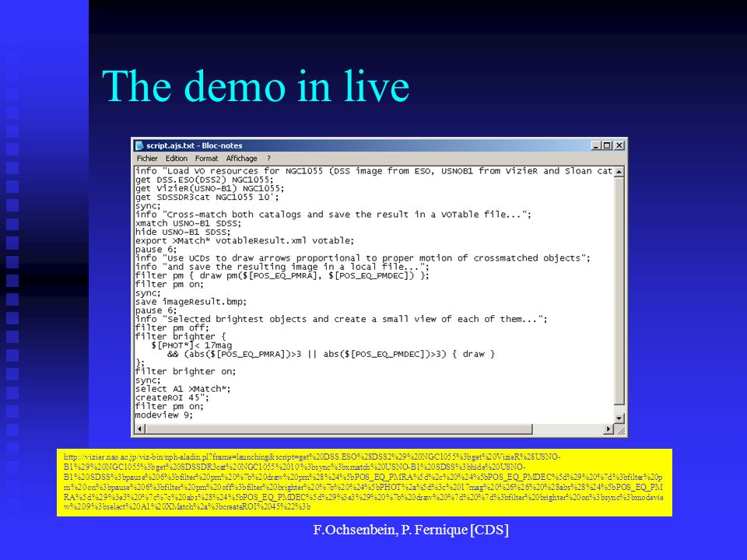This screenshot has height=560, width=747.
Task: Click the horizontal scrollbar right arrow
Action: point(608,429)
